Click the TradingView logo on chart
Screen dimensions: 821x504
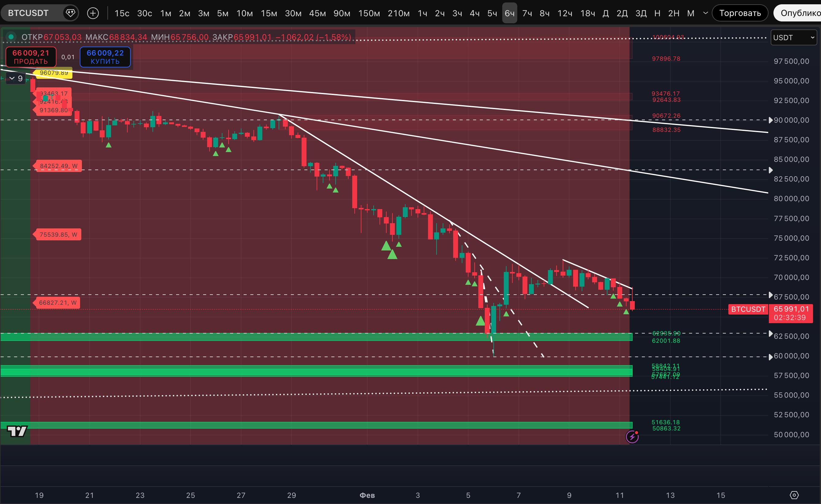[x=17, y=431]
